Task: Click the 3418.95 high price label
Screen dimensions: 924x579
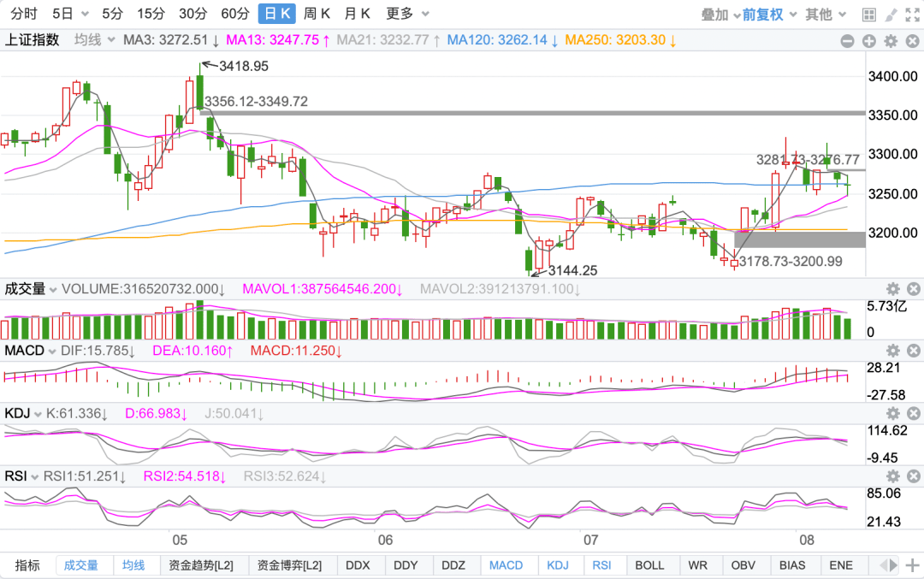Action: [x=243, y=66]
